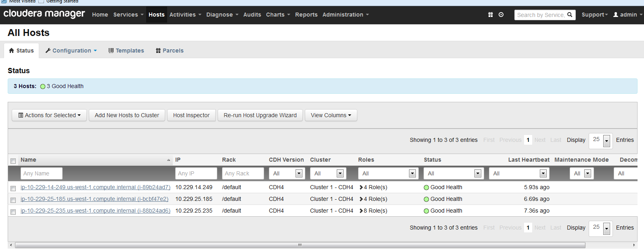This screenshot has width=644, height=251.
Task: Open the View Columns dropdown
Action: pos(331,115)
